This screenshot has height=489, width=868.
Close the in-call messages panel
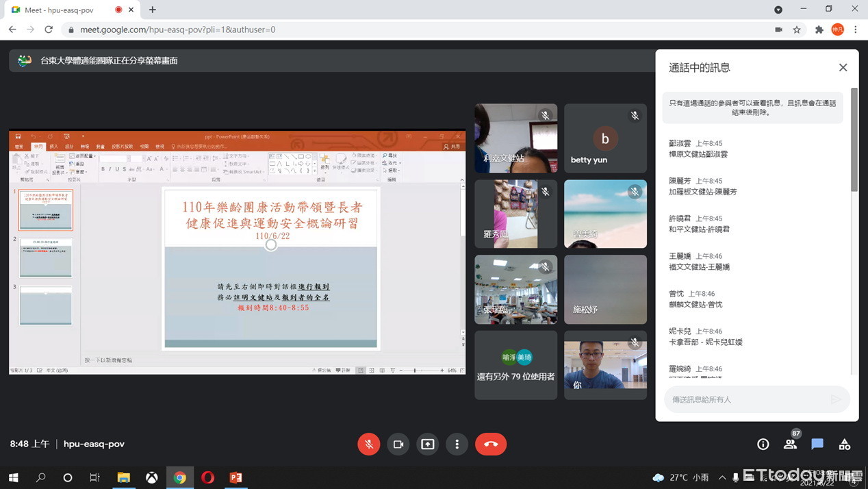click(843, 68)
